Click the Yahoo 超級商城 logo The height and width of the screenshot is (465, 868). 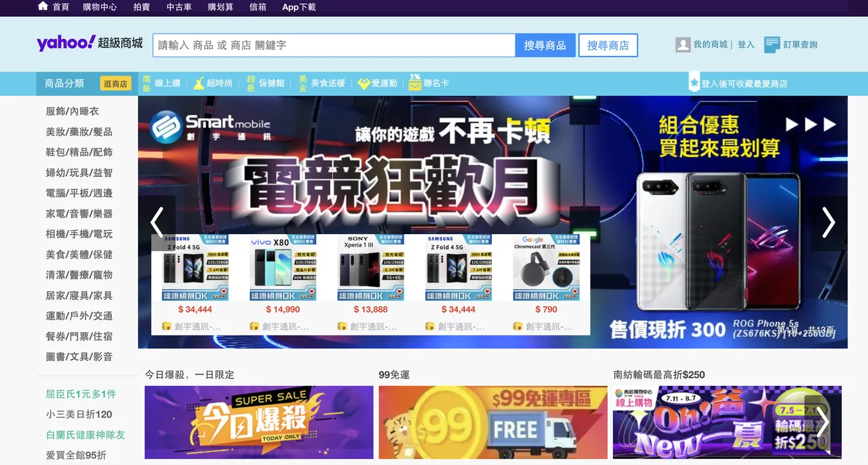pyautogui.click(x=90, y=43)
